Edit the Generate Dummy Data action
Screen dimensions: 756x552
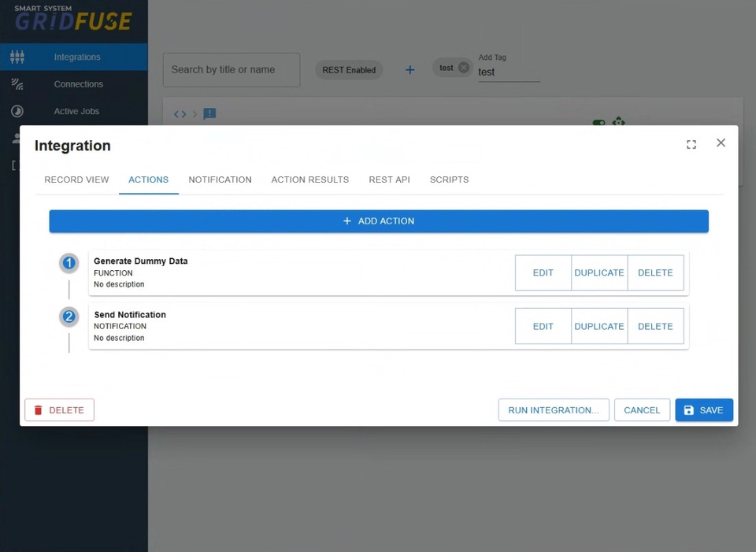[543, 273]
